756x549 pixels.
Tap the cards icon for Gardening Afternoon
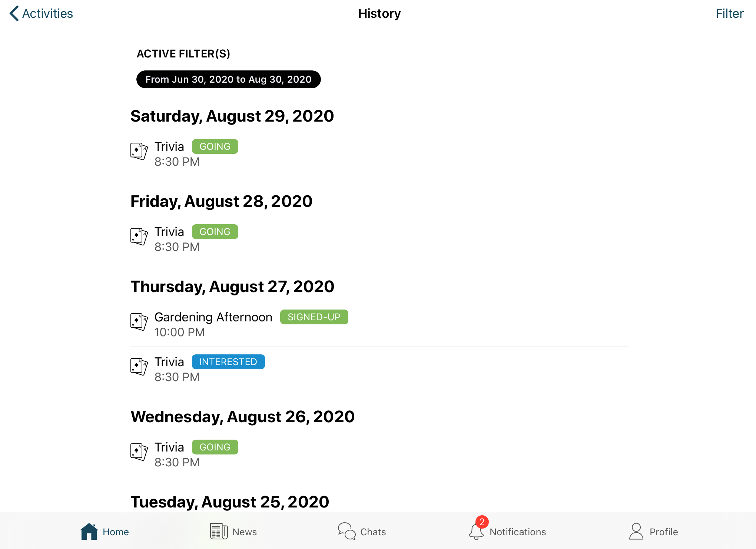[x=139, y=322]
